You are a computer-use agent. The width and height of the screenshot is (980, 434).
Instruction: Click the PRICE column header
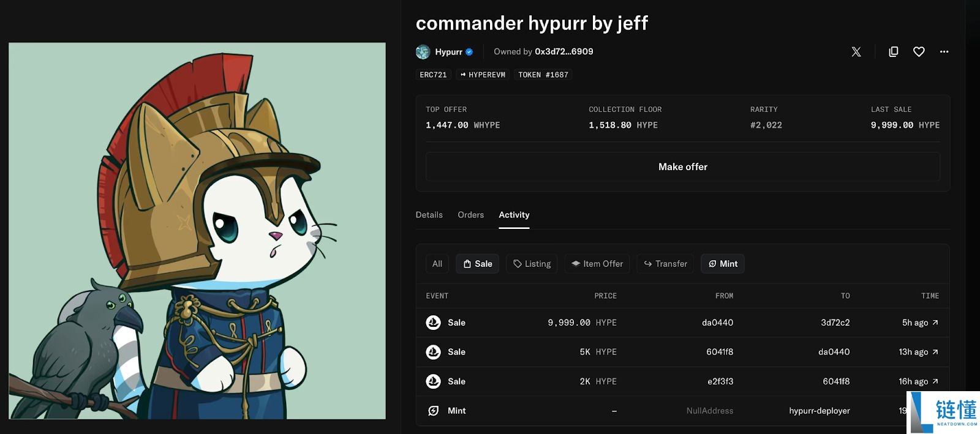605,296
